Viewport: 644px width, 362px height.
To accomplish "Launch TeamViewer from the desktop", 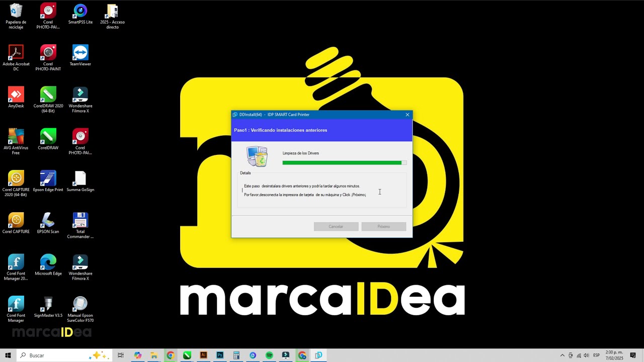I will pos(80,55).
